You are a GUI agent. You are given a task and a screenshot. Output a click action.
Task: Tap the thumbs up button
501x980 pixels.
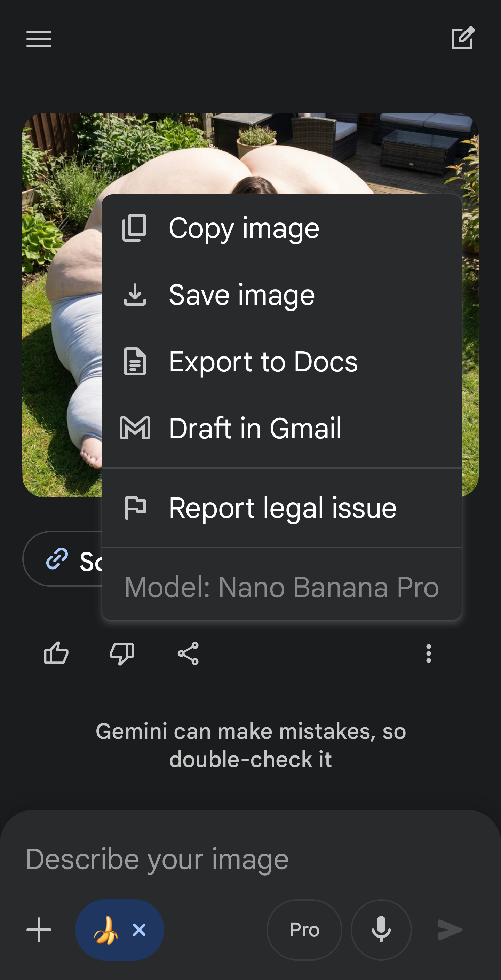click(56, 653)
